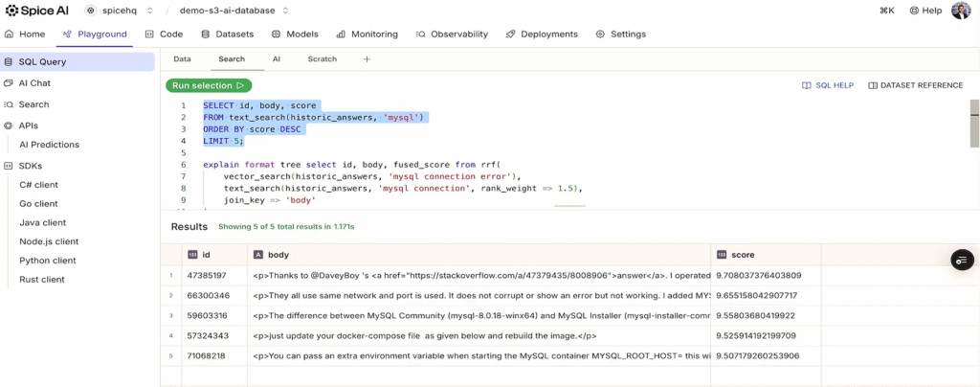Click the editor vertical scrollbar

point(974,125)
